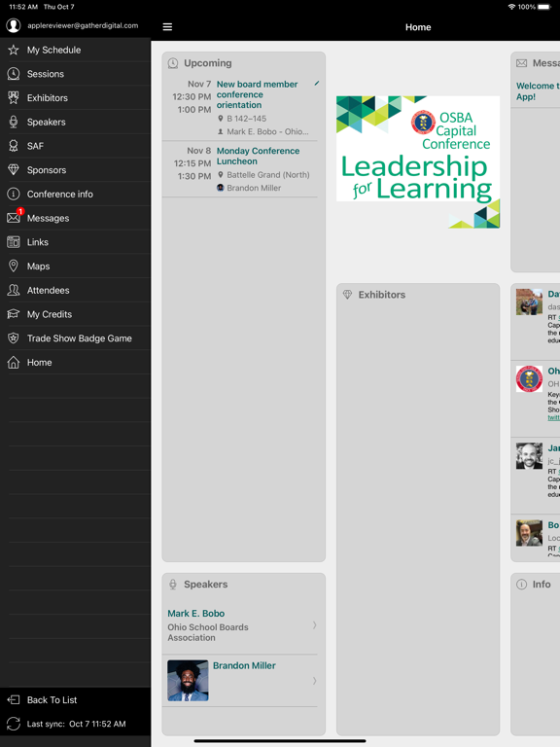Click the Attendees people icon
Viewport: 560px width, 747px height.
coord(14,290)
